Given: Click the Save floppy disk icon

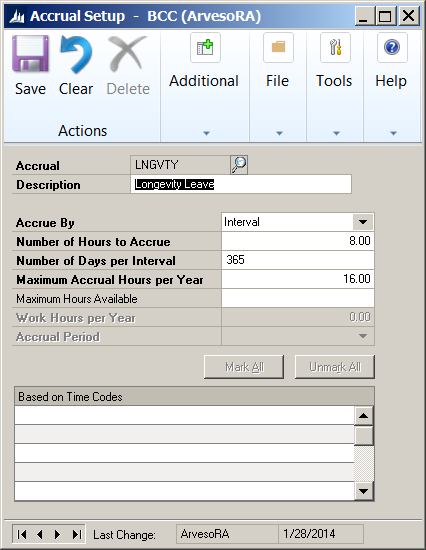Looking at the screenshot, I should [x=30, y=54].
